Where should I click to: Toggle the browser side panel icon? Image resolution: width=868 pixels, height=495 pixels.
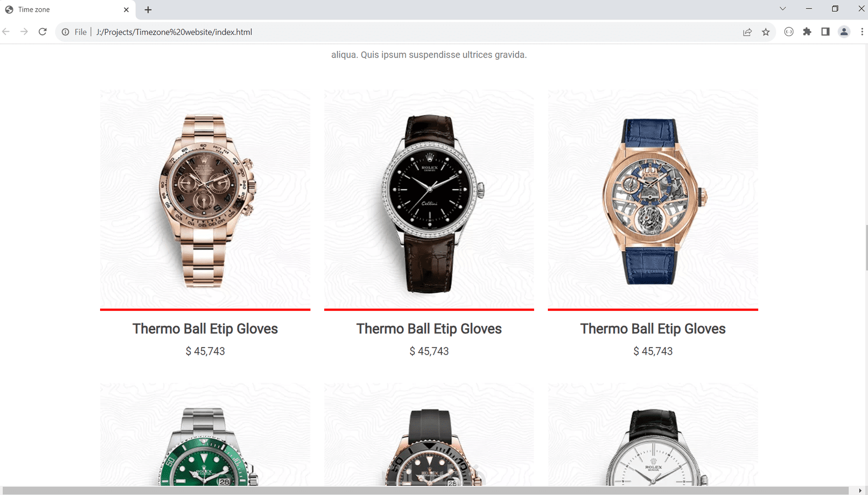[826, 32]
